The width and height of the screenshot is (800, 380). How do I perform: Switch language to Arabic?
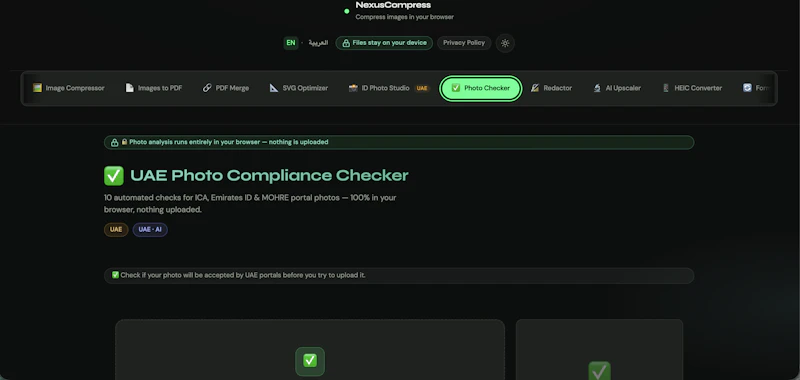(318, 43)
